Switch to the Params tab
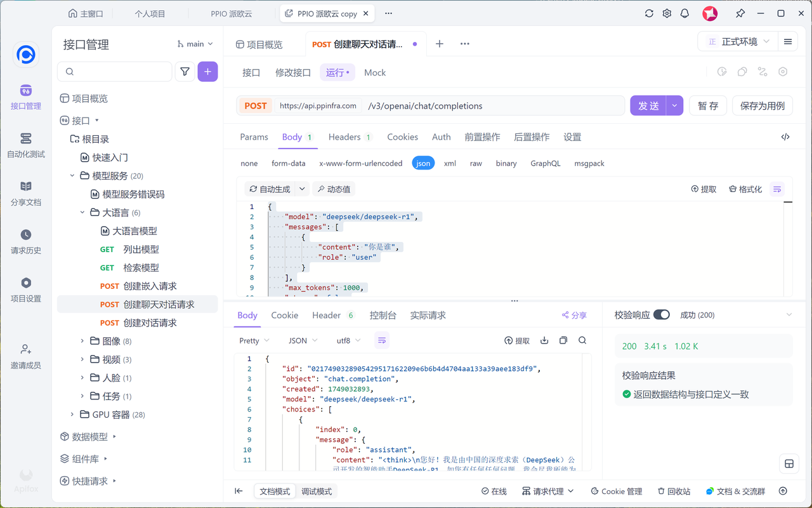The width and height of the screenshot is (812, 508). click(254, 137)
